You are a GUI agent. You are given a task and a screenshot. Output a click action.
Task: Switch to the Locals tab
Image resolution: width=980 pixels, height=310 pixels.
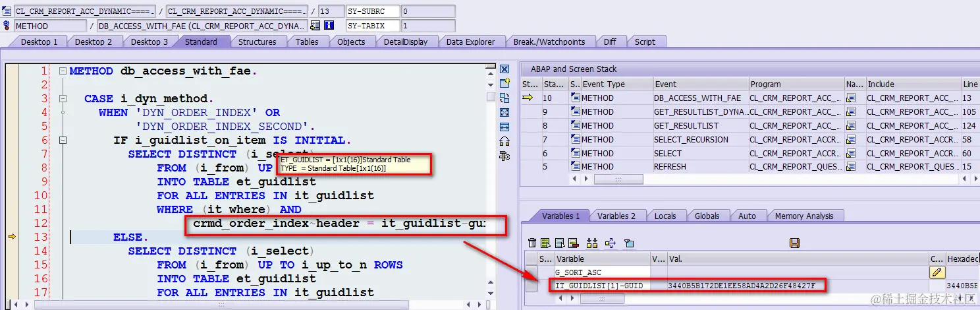pyautogui.click(x=665, y=216)
